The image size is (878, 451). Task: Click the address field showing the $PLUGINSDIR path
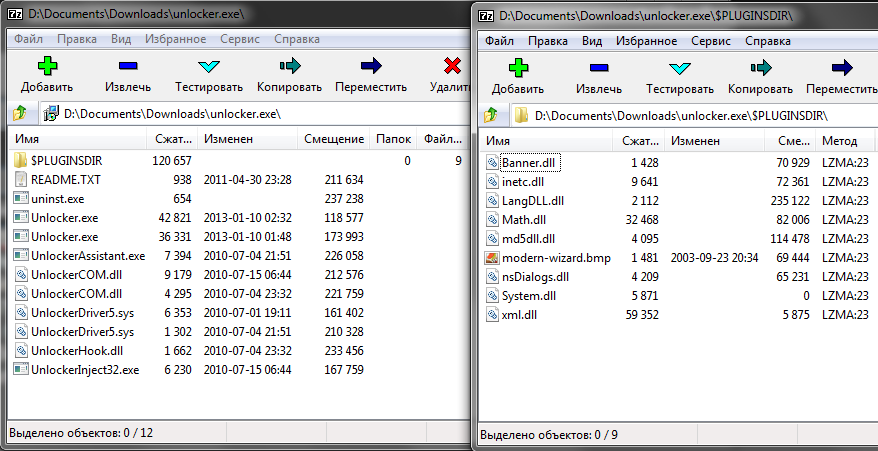(x=680, y=115)
